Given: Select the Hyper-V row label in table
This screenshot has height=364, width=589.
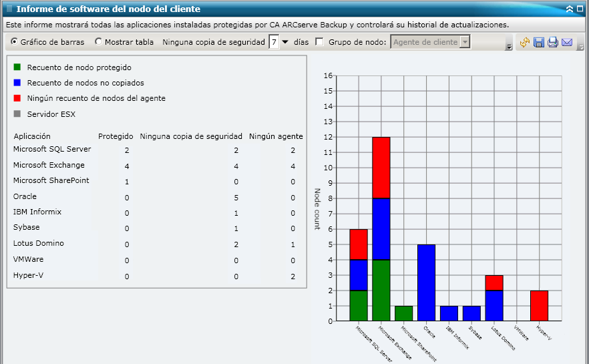Looking at the screenshot, I should click(x=28, y=275).
